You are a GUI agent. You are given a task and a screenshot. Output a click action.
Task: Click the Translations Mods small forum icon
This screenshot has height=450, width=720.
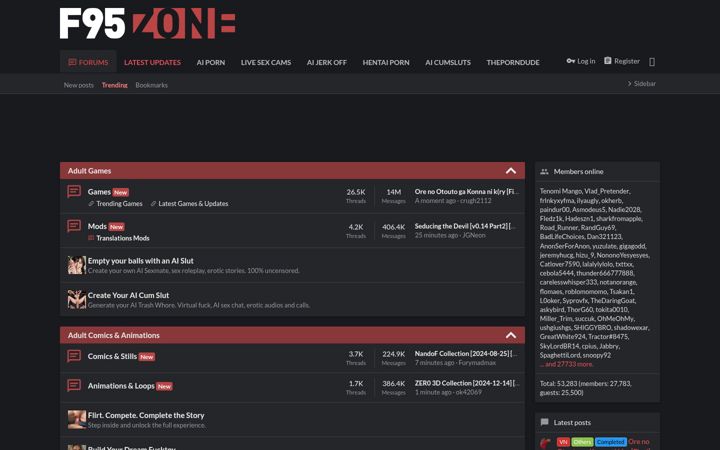(x=91, y=238)
